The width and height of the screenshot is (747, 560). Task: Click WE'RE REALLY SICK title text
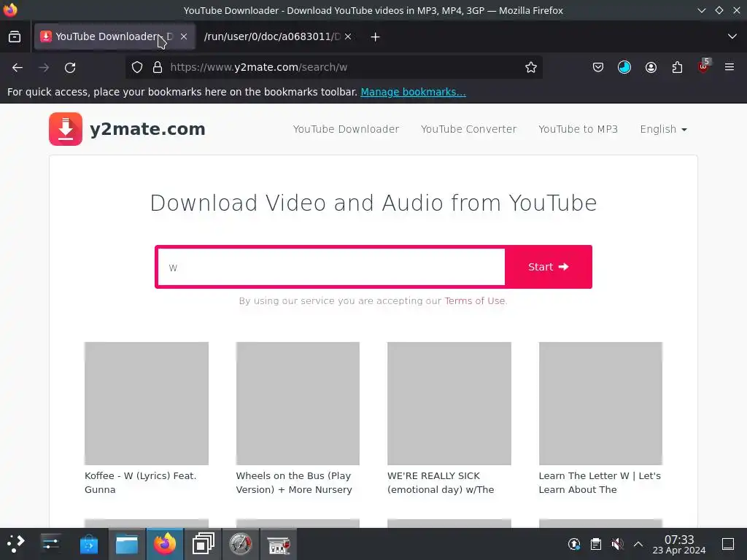pyautogui.click(x=441, y=483)
